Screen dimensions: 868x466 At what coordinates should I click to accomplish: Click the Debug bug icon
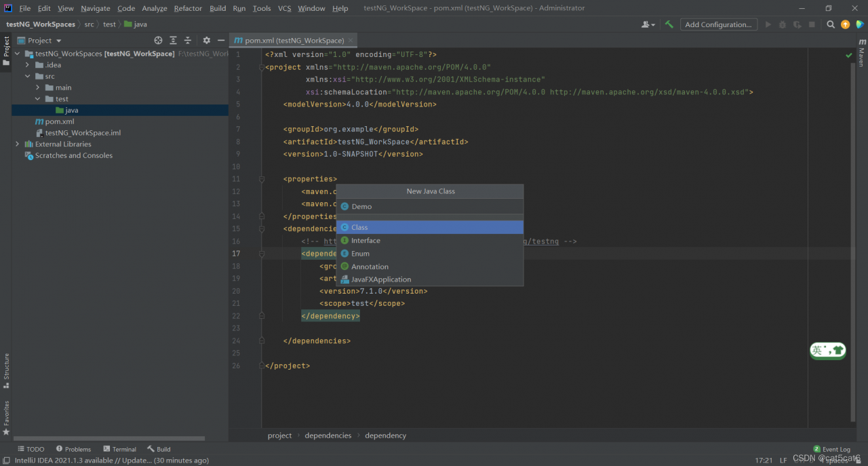point(783,24)
